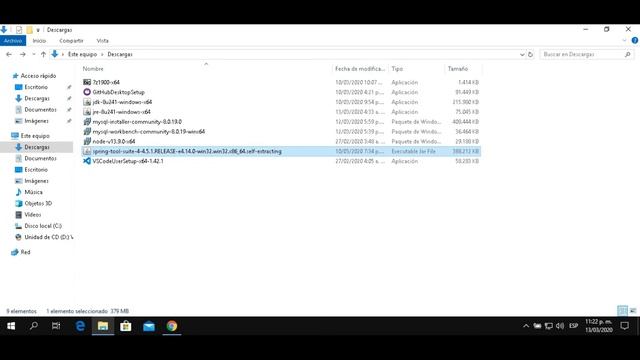
Task: Open 'Acceso rápido' in the navigation pane
Action: click(38, 76)
